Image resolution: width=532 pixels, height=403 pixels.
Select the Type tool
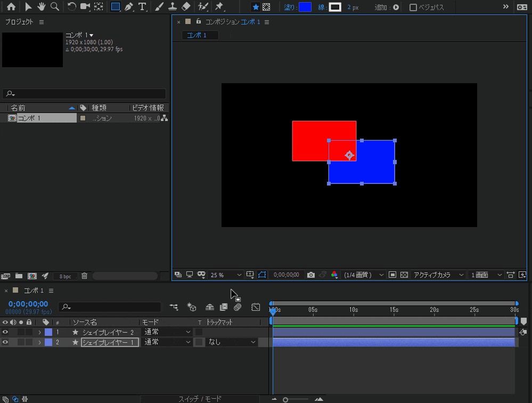pos(142,7)
